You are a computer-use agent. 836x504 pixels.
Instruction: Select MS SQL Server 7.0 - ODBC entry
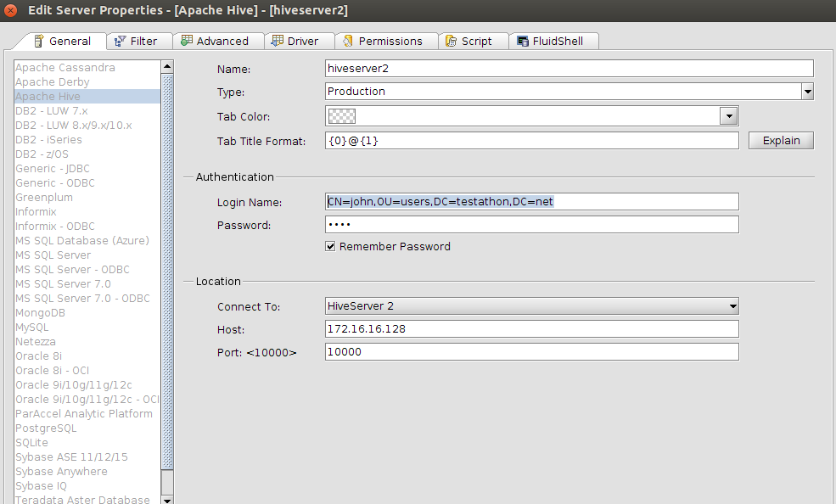(x=87, y=298)
